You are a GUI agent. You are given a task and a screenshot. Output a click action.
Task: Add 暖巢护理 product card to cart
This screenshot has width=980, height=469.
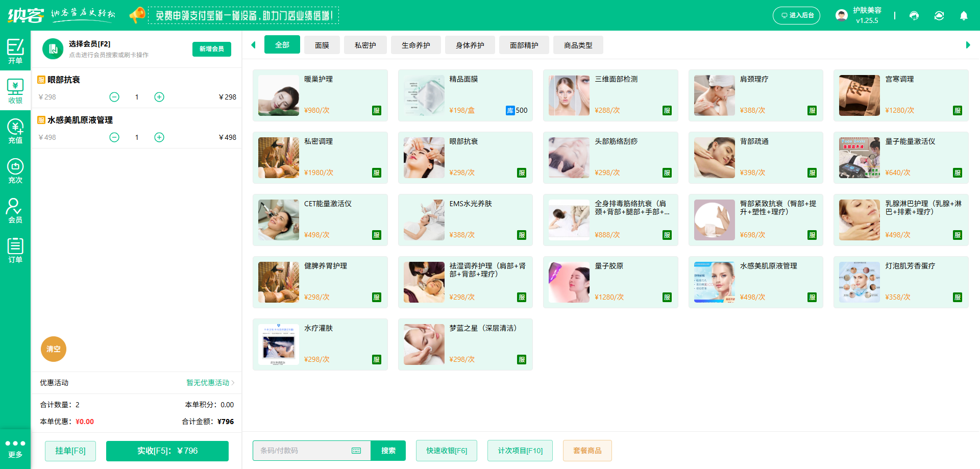coord(320,95)
